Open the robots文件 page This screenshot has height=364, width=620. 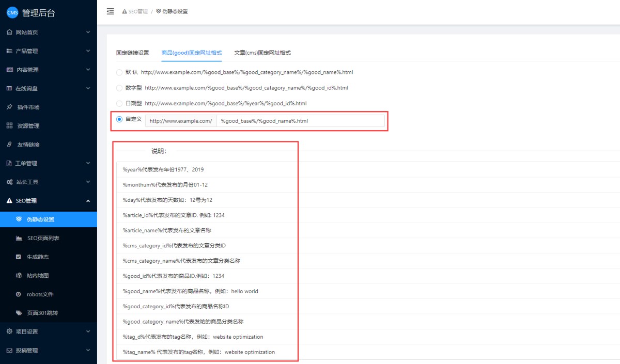point(40,294)
